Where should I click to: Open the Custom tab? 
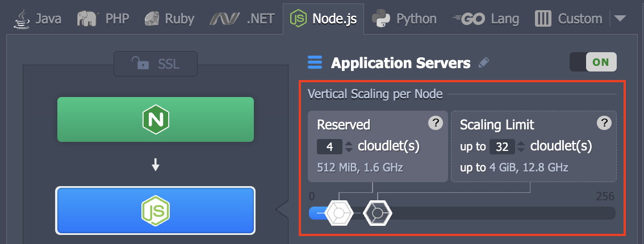tap(568, 19)
